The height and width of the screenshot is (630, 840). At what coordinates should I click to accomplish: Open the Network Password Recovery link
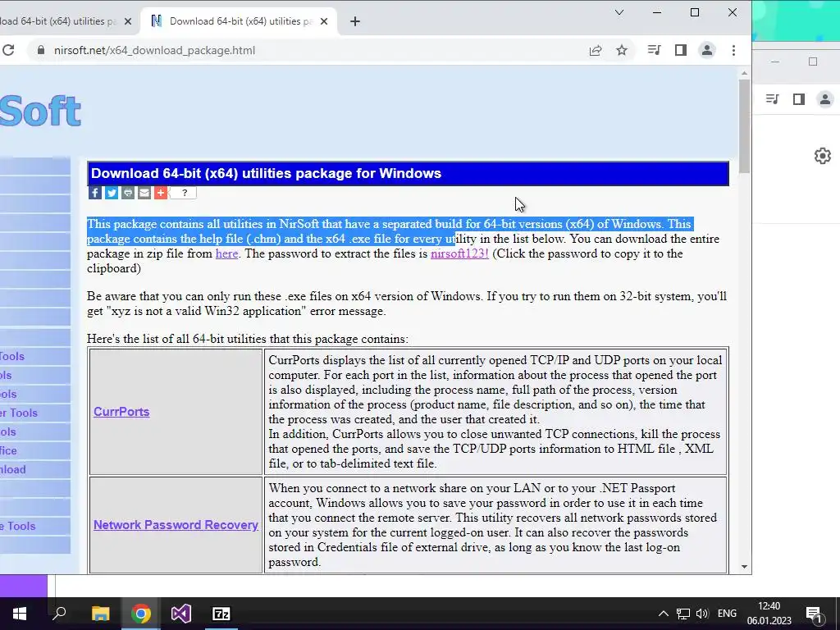coord(176,525)
